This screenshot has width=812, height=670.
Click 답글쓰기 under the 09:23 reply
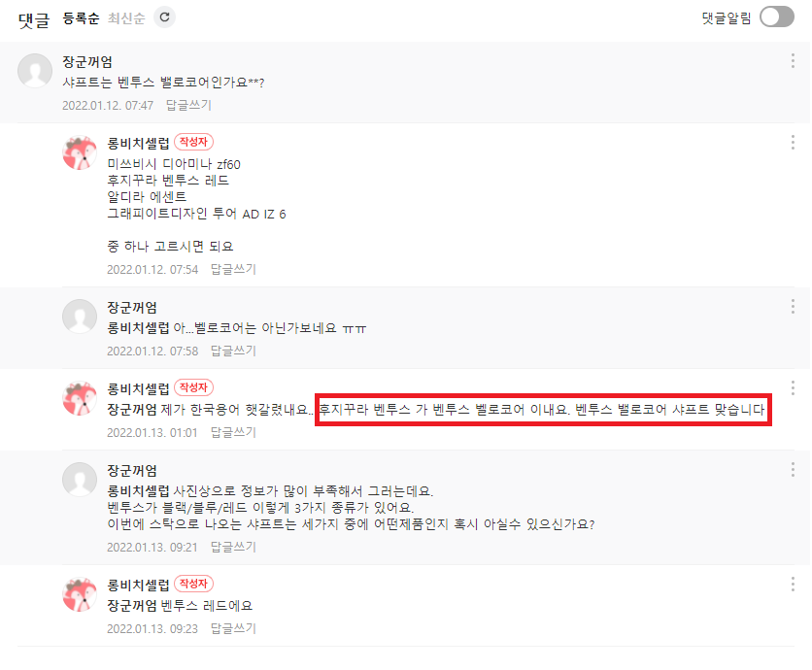click(233, 628)
